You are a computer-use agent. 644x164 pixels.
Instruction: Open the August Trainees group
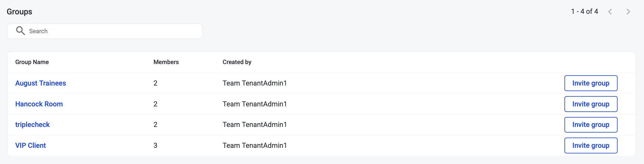pos(41,83)
